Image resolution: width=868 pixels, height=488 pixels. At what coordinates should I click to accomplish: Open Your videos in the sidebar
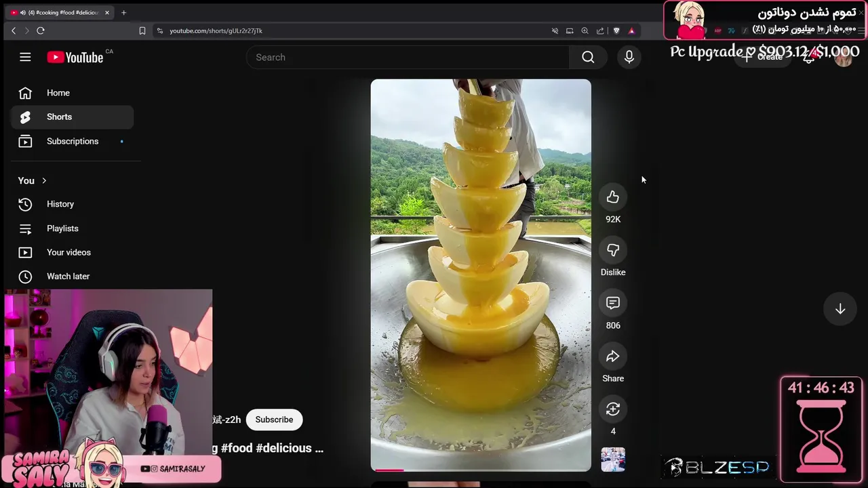coord(72,252)
